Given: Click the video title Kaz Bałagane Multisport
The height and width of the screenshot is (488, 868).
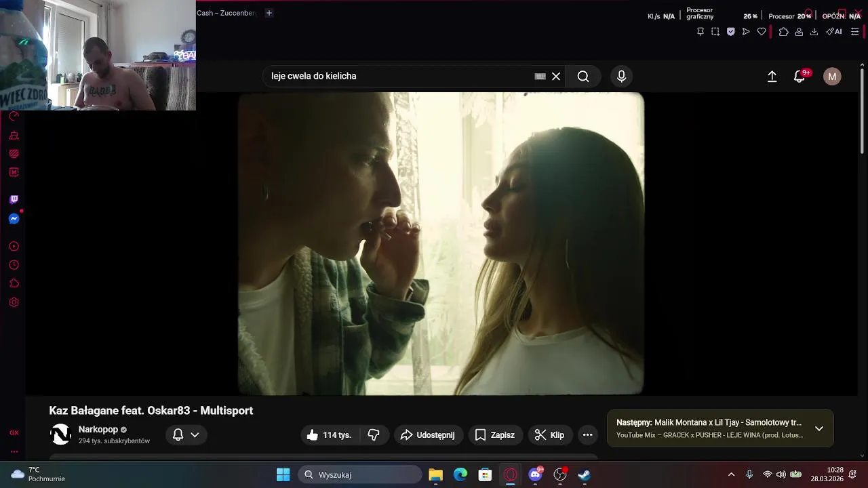Looking at the screenshot, I should pyautogui.click(x=151, y=411).
